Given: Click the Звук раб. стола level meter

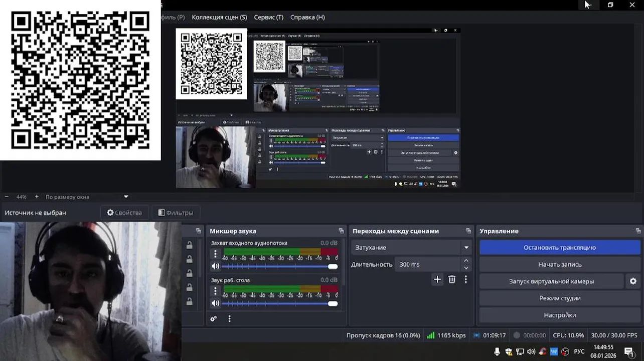Looking at the screenshot, I should 280,289.
